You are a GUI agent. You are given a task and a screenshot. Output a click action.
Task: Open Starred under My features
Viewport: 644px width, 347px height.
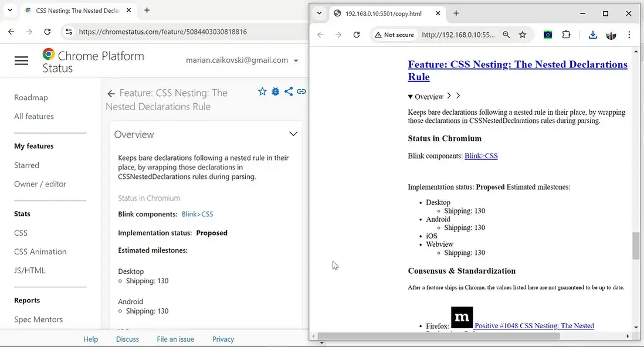click(27, 165)
